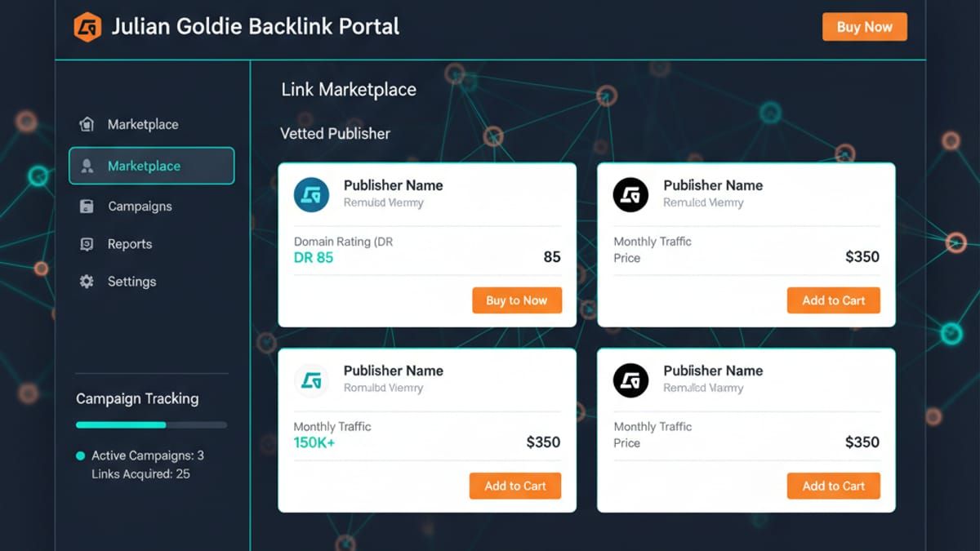Add the 150K+ traffic publisher to cart
The image size is (980, 551).
pos(514,486)
